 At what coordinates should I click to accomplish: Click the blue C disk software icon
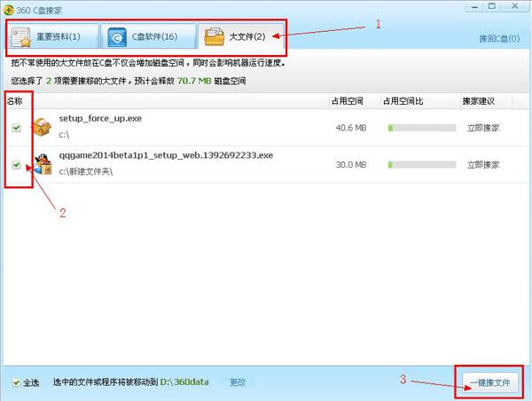coord(117,37)
